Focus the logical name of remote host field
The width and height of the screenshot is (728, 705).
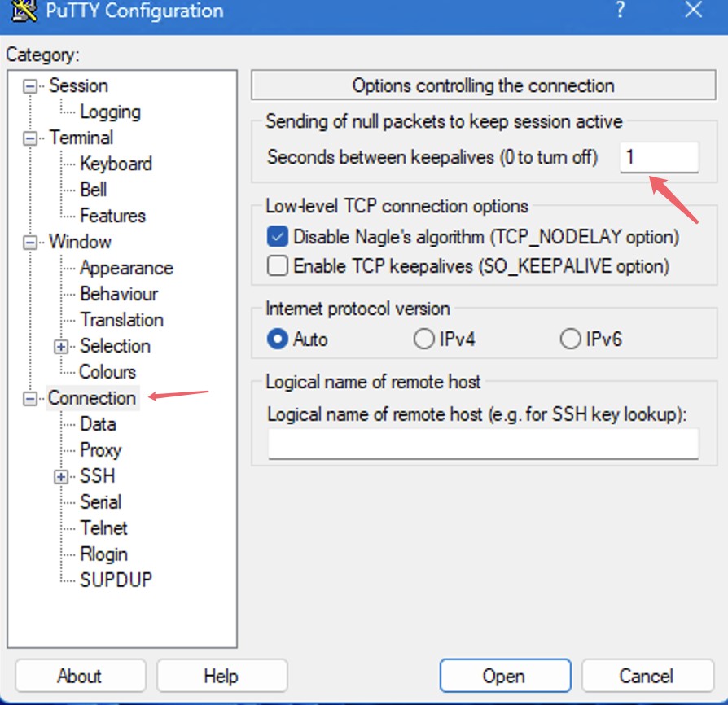pos(483,444)
